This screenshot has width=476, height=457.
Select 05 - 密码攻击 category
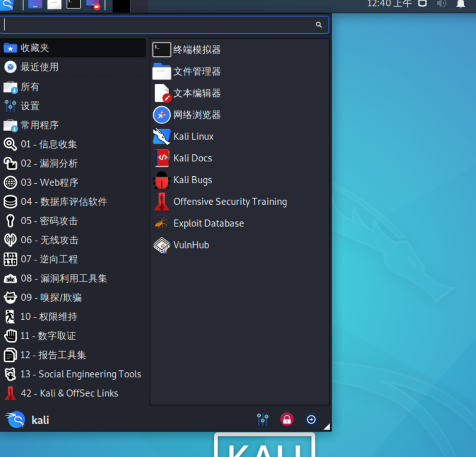tap(73, 221)
